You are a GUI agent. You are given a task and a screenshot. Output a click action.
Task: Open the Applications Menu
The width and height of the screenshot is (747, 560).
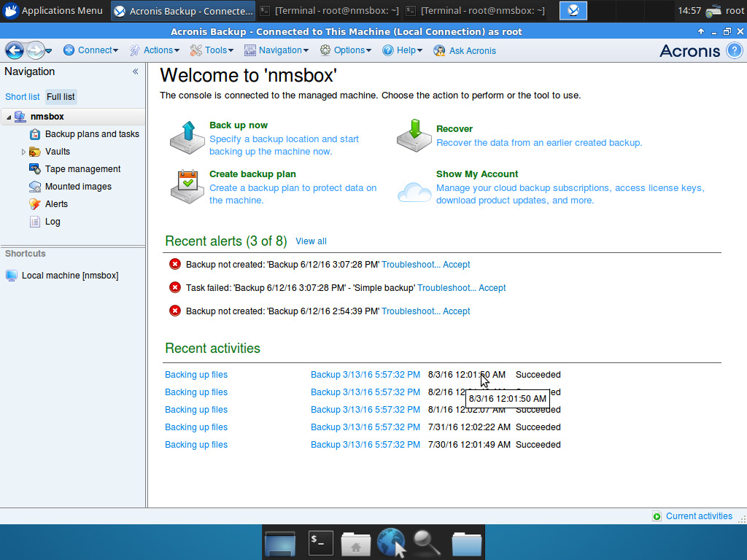pyautogui.click(x=53, y=10)
